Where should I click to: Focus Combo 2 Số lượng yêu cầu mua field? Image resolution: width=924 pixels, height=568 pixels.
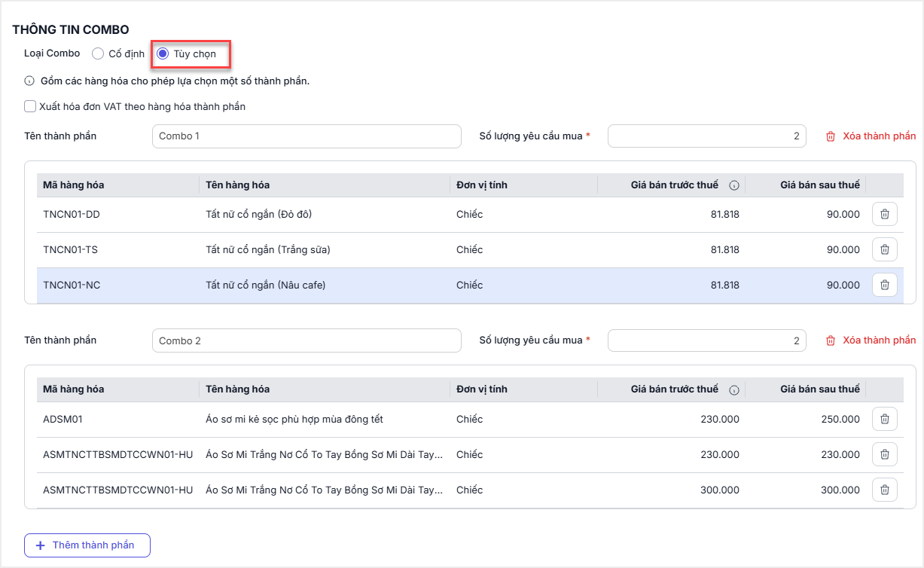(706, 340)
